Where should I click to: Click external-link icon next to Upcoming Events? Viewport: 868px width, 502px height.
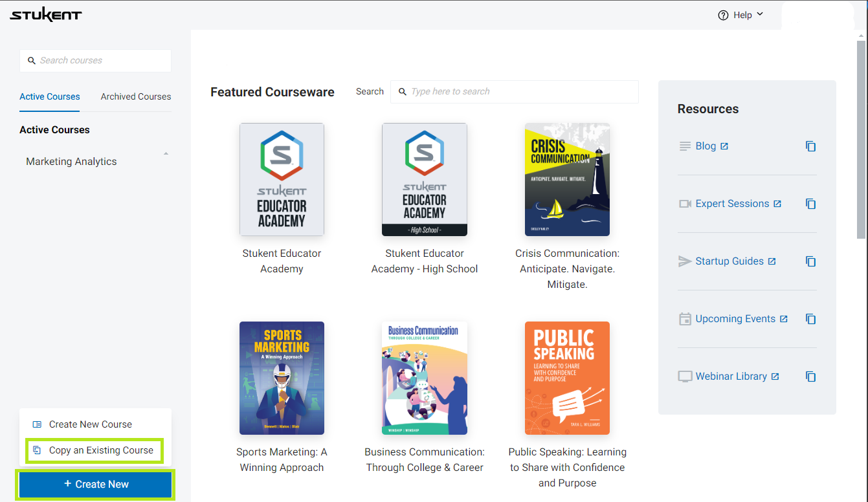784,319
